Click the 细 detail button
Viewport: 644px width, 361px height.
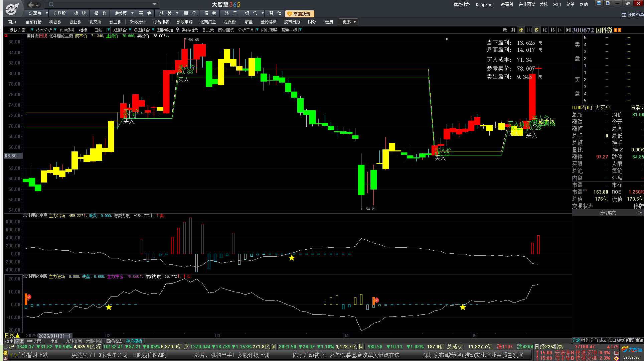coord(640,213)
